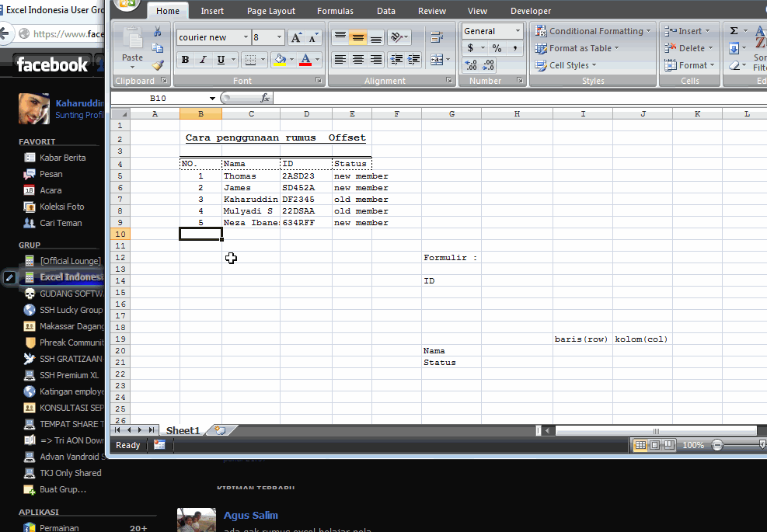Click the Koleksi Foto sidebar link

62,207
